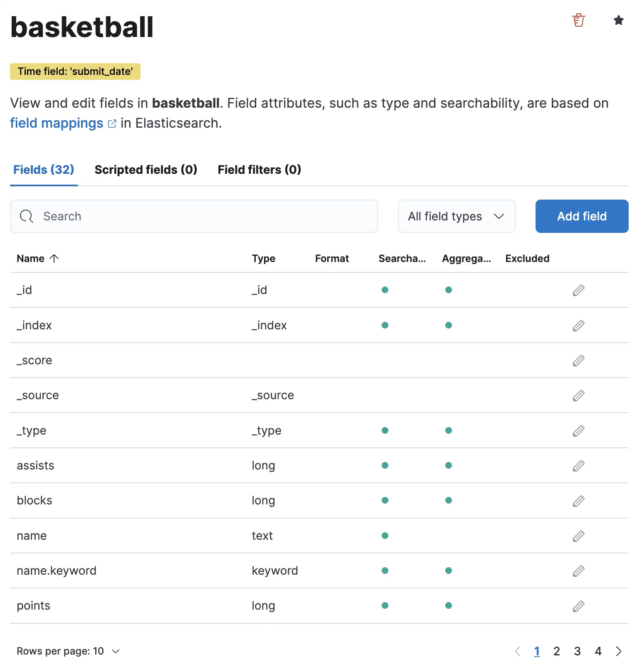Click the Add field button
This screenshot has width=632, height=672.
(581, 216)
